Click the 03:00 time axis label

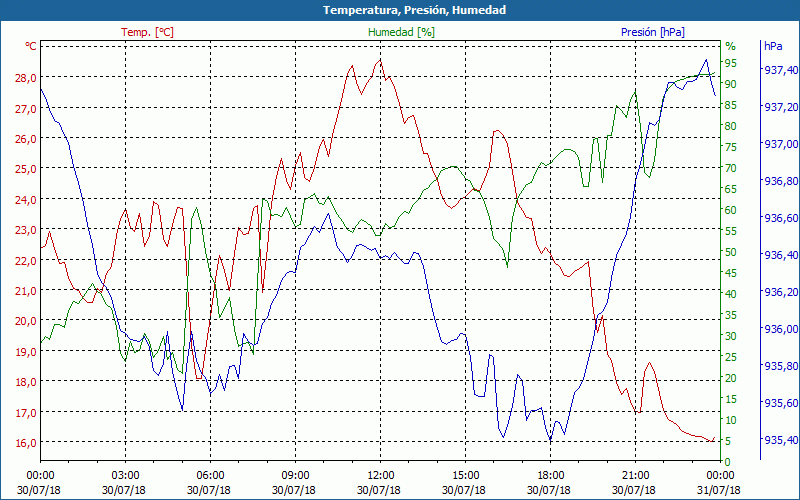(126, 476)
